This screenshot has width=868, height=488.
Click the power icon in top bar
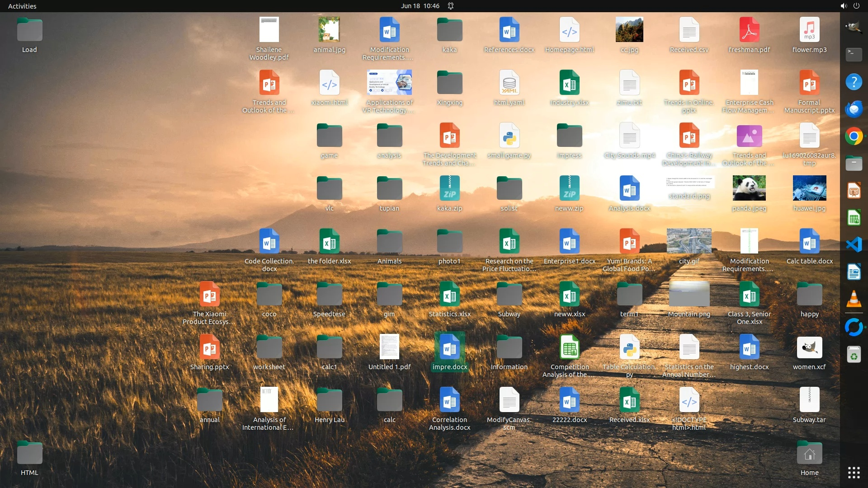856,6
